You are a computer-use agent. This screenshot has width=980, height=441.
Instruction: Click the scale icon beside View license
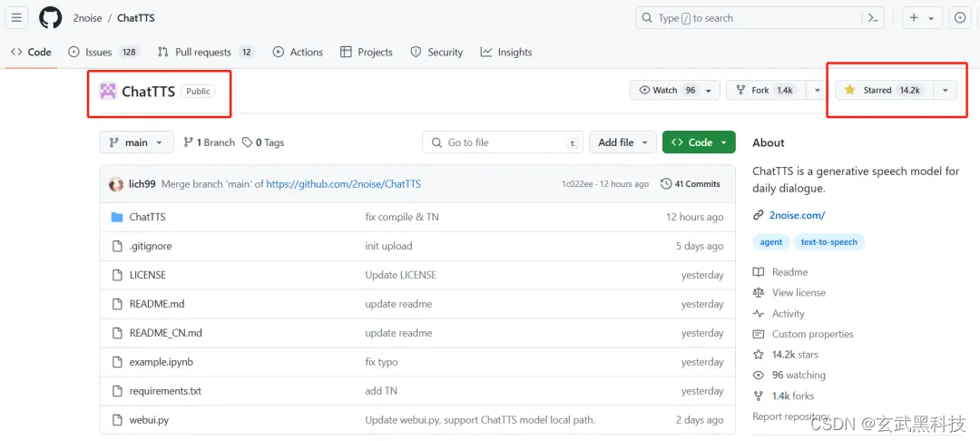point(758,293)
